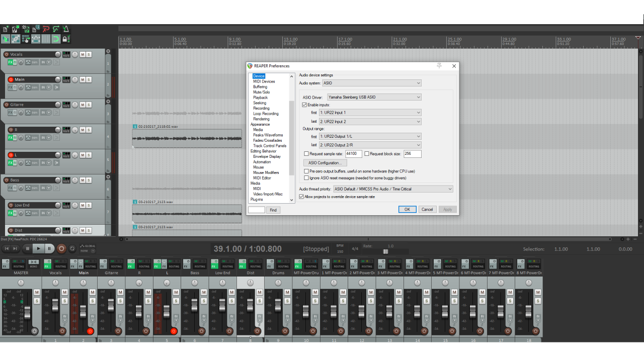This screenshot has height=362, width=644.
Task: Select Buffering in preferences tree
Action: [x=260, y=87]
